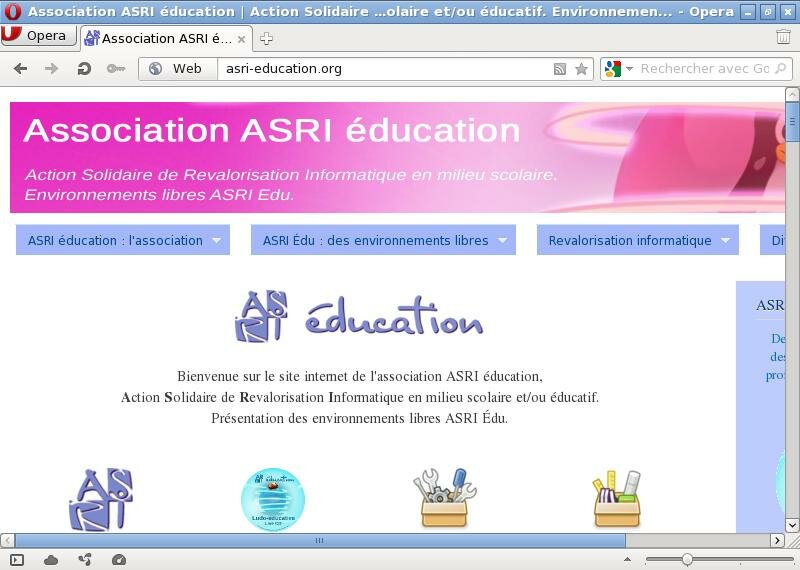Click the Web site info badge
This screenshot has height=570, width=800.
178,68
